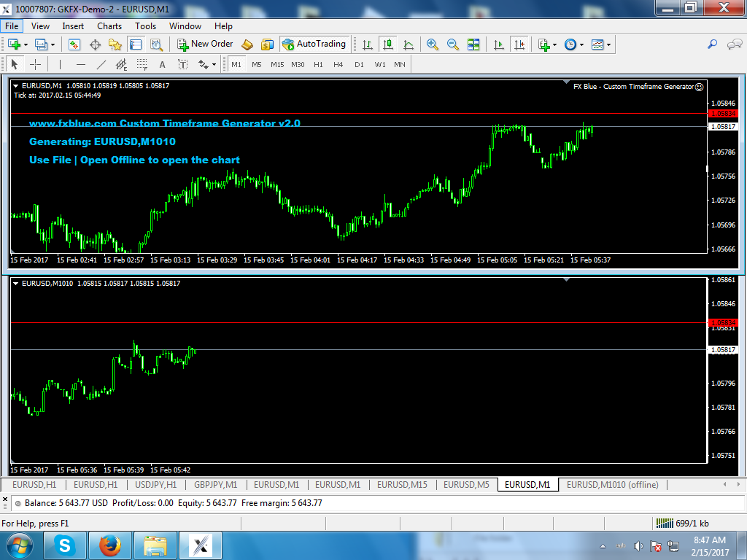Open the Indicators list icon

pyautogui.click(x=543, y=44)
